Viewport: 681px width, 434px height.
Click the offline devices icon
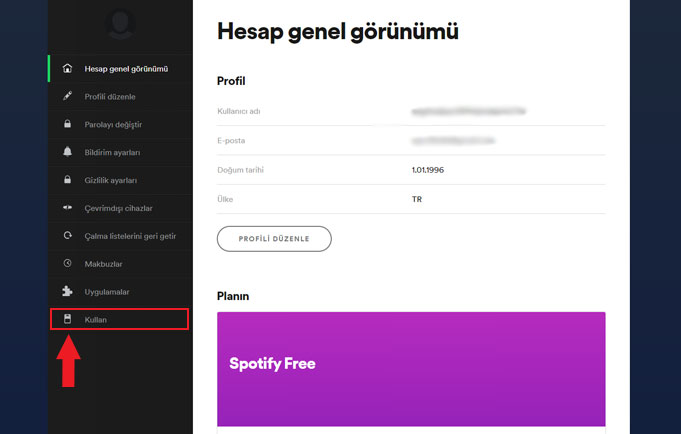tap(67, 208)
